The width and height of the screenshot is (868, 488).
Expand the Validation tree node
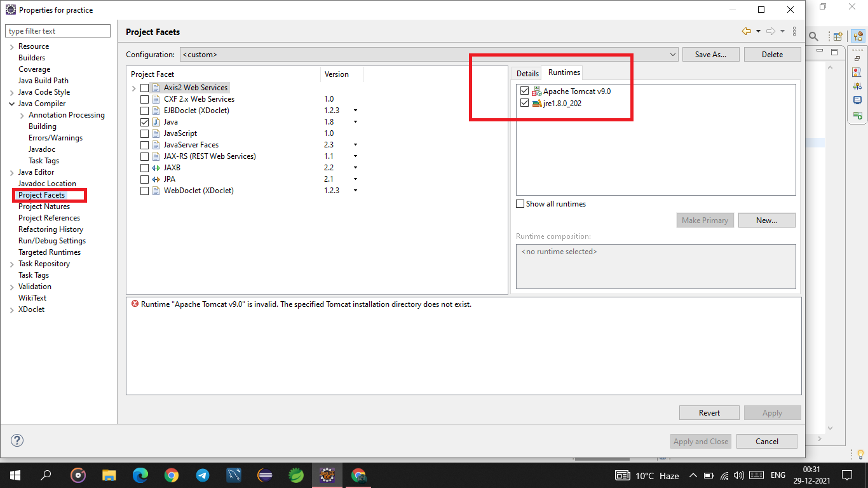point(12,287)
